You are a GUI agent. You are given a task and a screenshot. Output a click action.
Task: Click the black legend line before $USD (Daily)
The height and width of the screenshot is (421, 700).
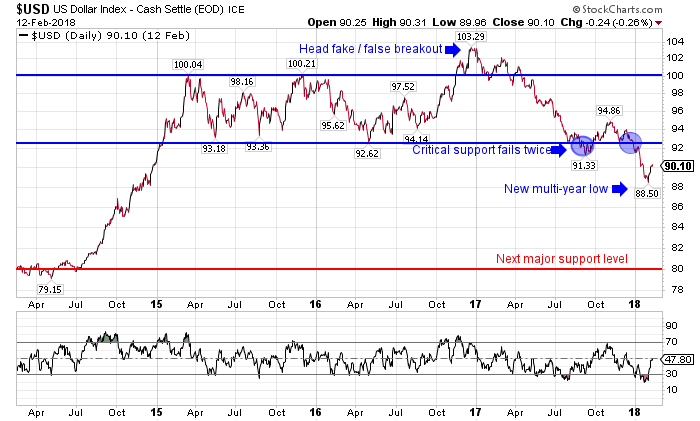pos(25,37)
